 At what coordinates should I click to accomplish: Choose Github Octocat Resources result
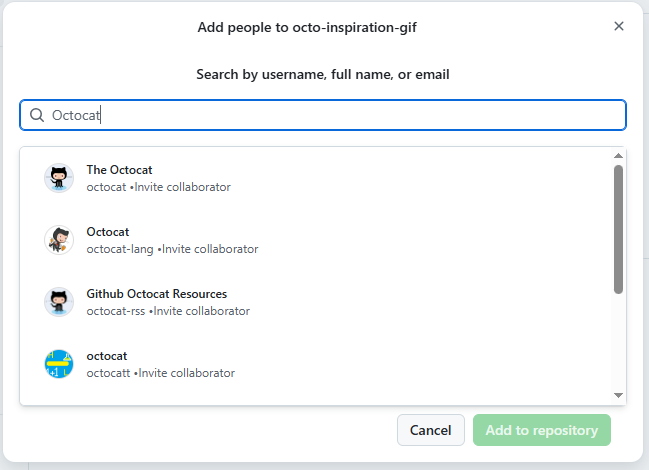coord(156,294)
